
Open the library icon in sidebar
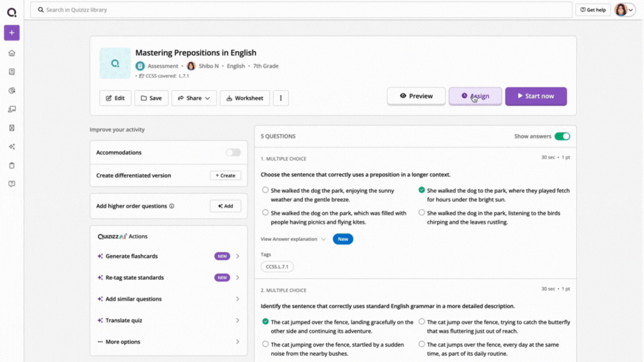[x=12, y=72]
